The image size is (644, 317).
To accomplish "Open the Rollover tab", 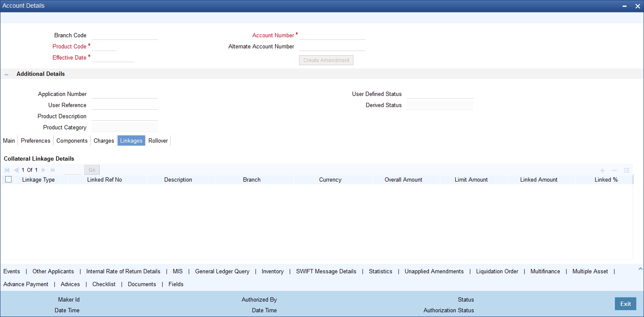I will click(x=158, y=141).
